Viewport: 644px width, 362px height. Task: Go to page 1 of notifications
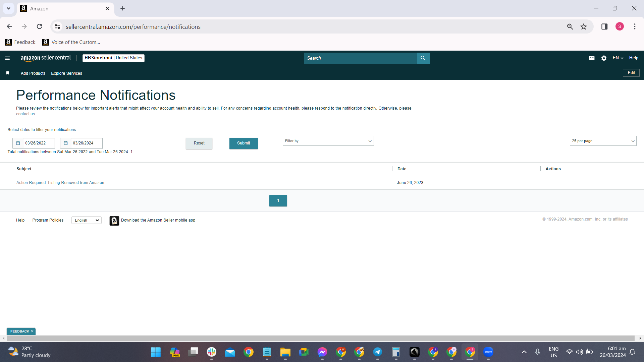(x=278, y=200)
